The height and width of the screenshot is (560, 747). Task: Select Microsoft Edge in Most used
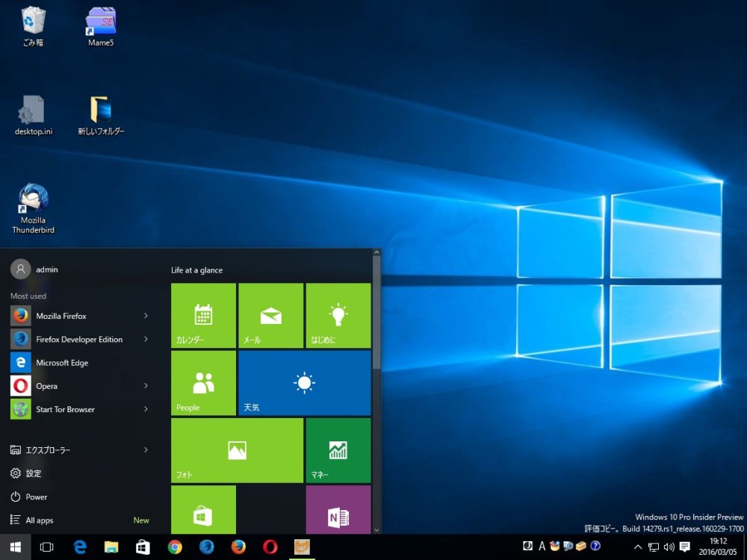coord(62,363)
